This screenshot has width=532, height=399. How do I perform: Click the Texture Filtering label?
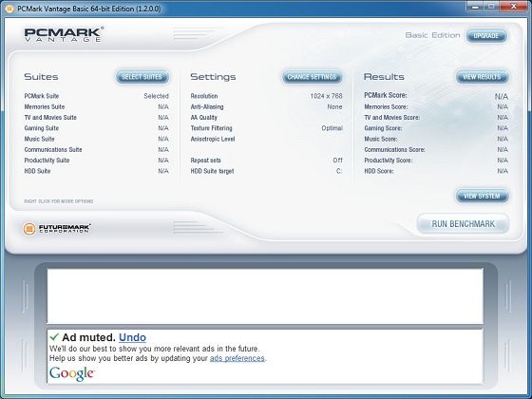211,128
